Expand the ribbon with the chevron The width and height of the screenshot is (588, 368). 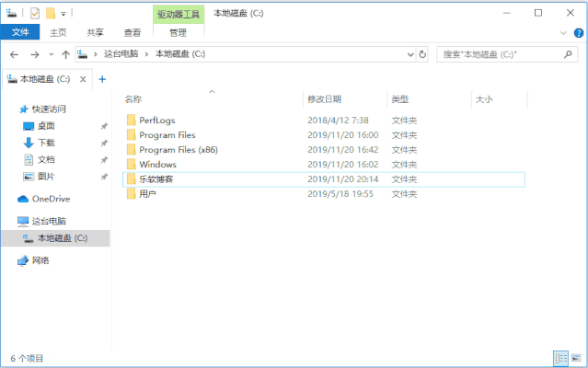point(563,33)
